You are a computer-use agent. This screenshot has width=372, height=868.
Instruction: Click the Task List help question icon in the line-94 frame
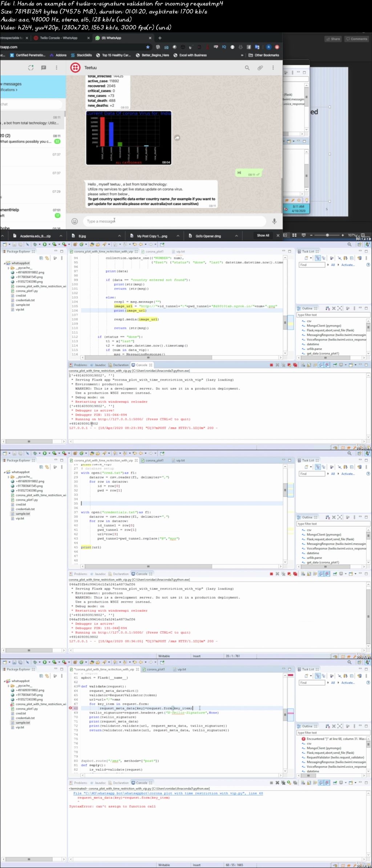368,265
